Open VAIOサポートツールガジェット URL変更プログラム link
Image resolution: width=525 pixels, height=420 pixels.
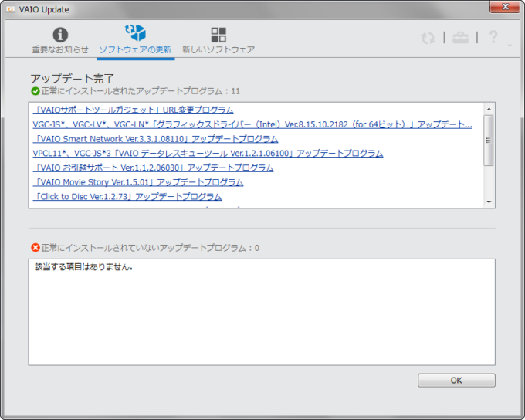(133, 110)
